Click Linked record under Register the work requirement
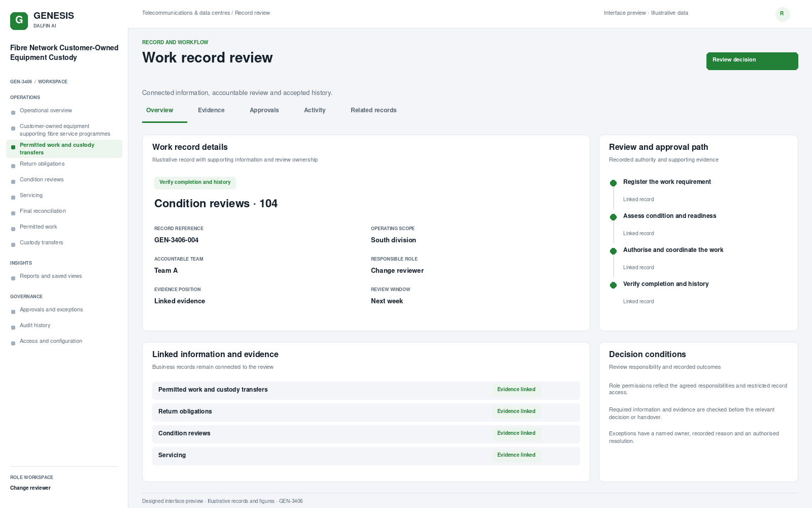This screenshot has width=812, height=508. tap(638, 200)
